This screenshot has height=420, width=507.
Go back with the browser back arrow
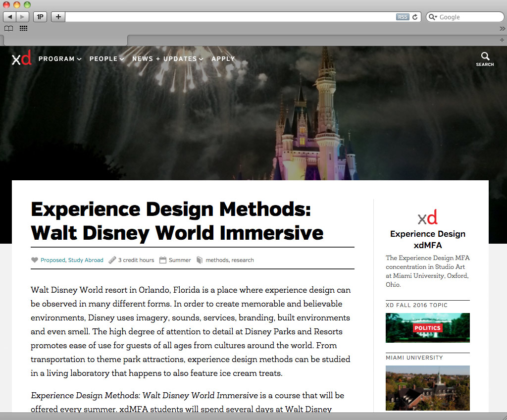coord(10,17)
